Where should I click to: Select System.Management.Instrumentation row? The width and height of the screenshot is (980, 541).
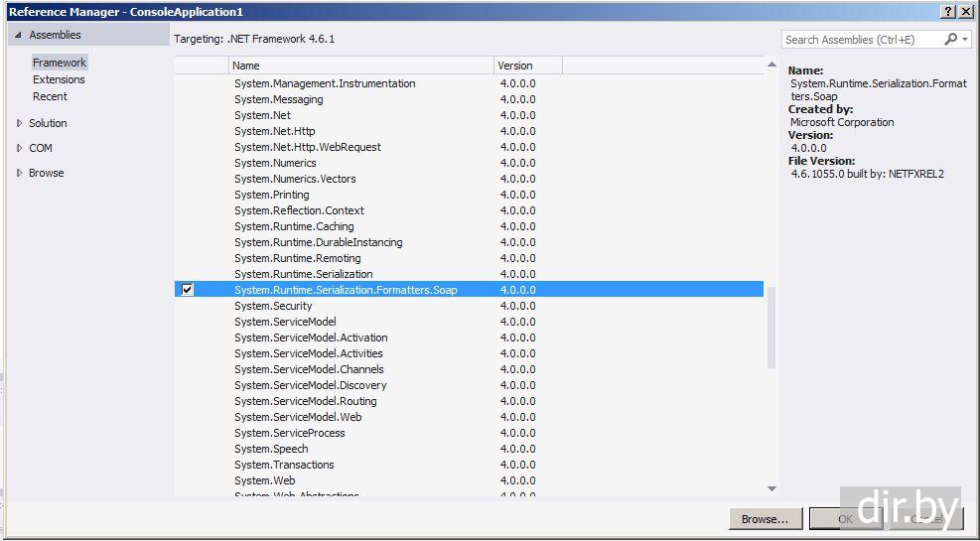[469, 83]
